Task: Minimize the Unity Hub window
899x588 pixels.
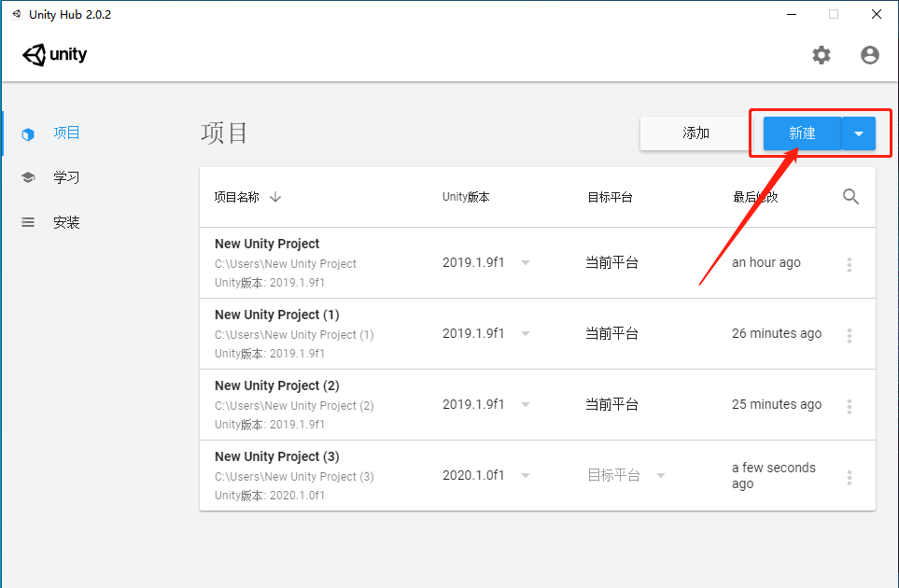Action: (x=792, y=14)
